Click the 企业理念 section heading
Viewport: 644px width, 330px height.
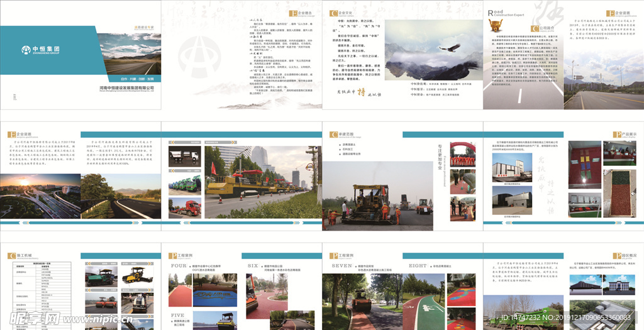[x=306, y=13]
